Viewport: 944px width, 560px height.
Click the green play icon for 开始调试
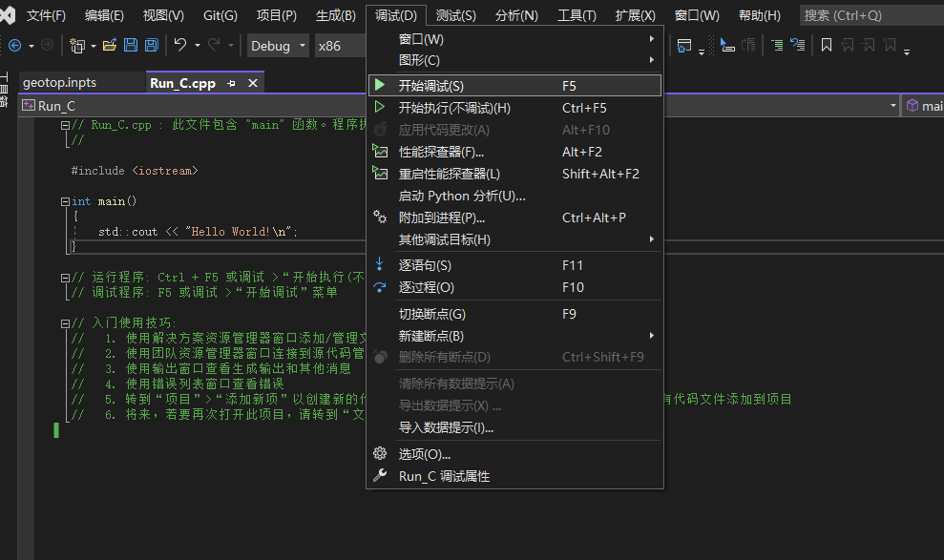(x=380, y=86)
